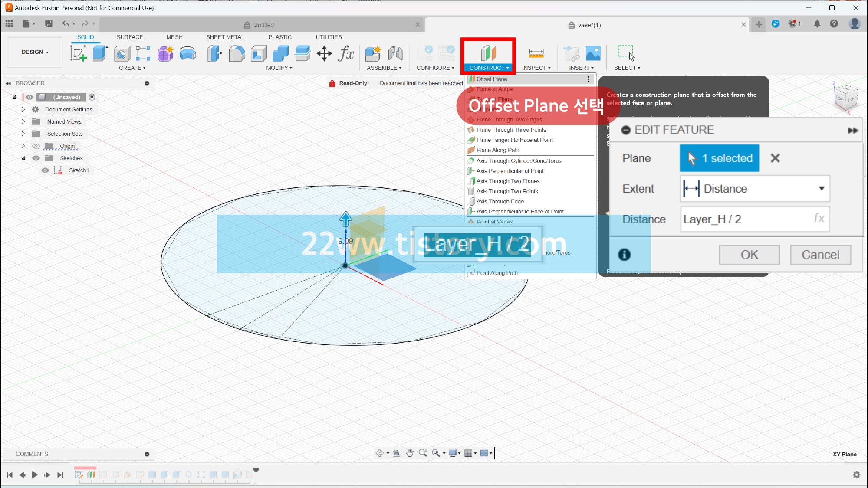868x488 pixels.
Task: Select the Extrude tool icon
Action: pyautogui.click(x=100, y=54)
